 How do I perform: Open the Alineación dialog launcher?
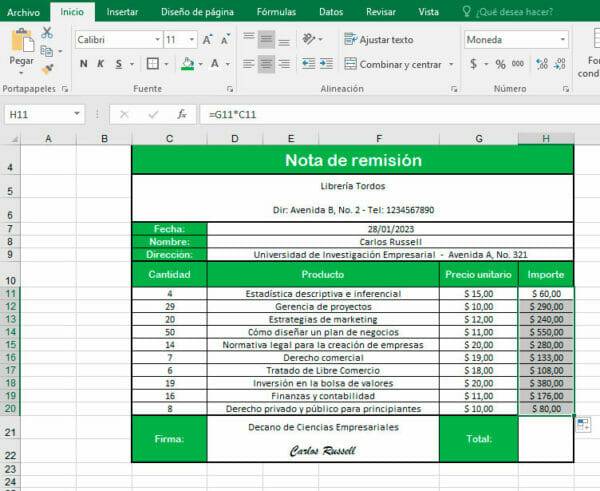coord(454,89)
